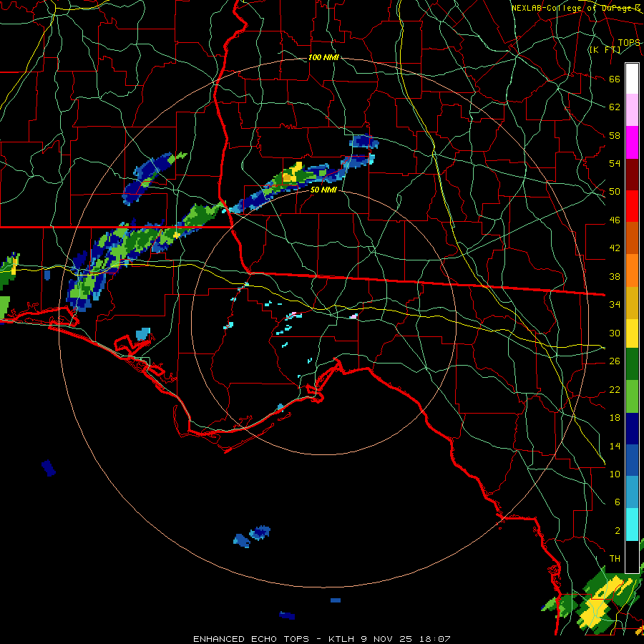Screen dimensions: 644x644
Task: Click the medium blue legend swatch
Action: click(x=632, y=460)
